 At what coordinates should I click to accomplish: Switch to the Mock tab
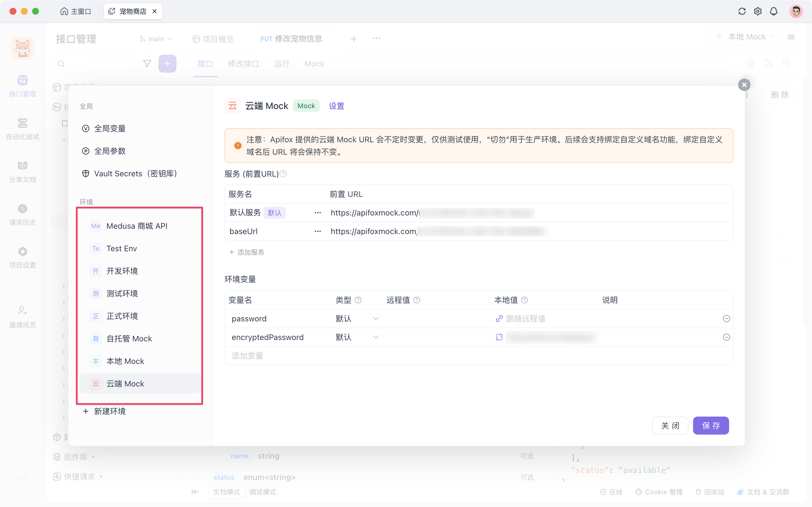point(314,64)
